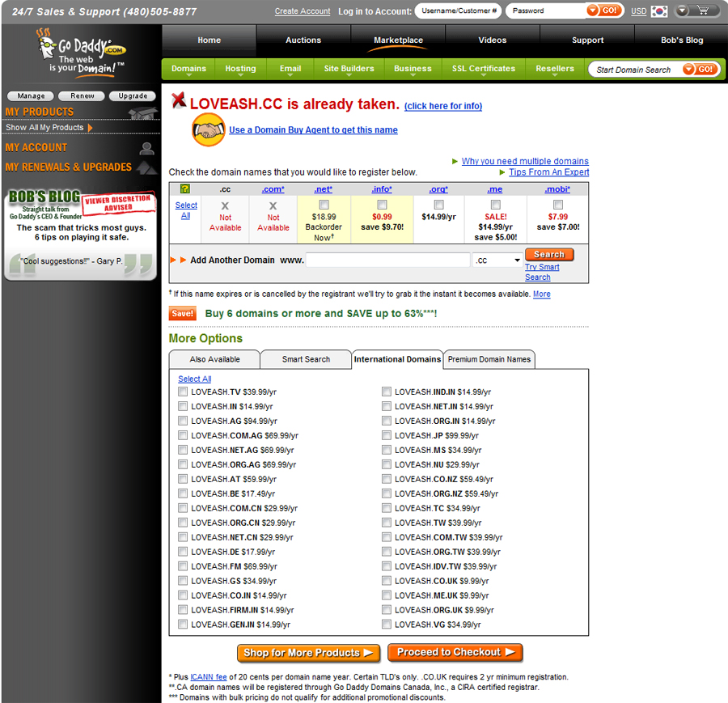Open the Support menu
This screenshot has height=703, width=728.
[x=587, y=40]
